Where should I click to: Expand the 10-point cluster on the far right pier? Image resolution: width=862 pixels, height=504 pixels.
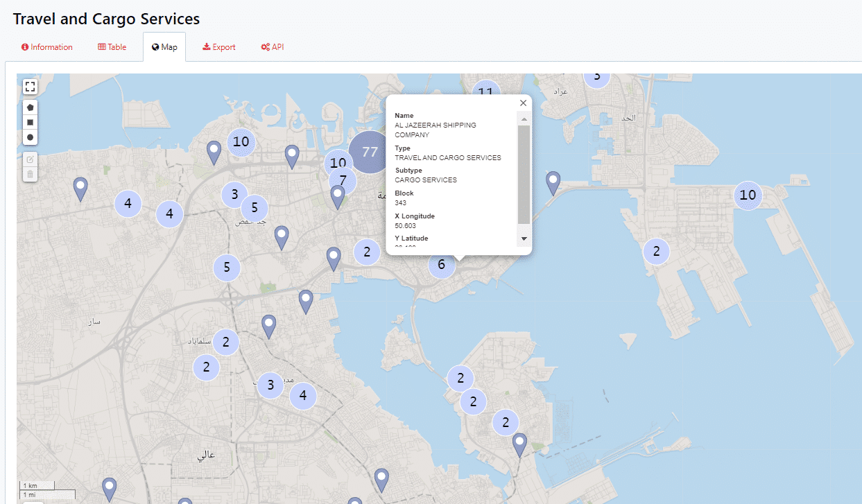(x=747, y=195)
